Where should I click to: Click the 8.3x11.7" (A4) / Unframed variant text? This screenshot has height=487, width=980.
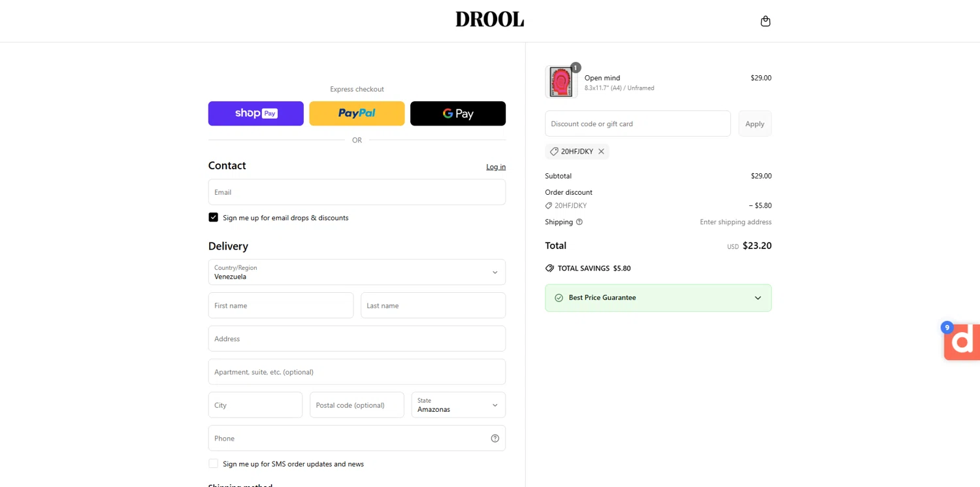(619, 88)
